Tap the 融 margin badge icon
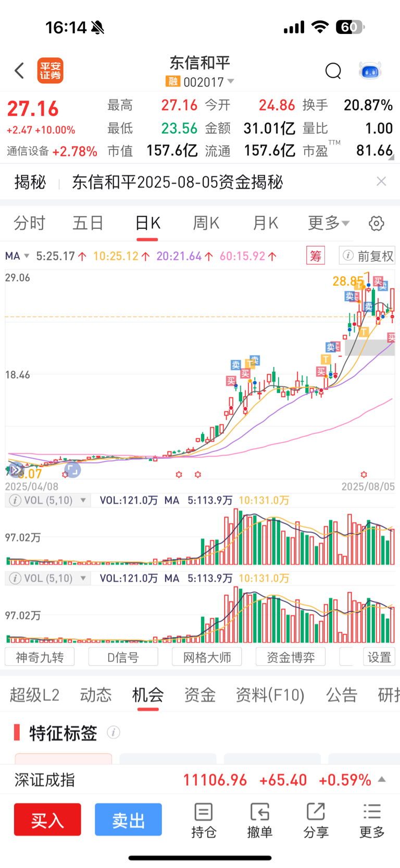Viewport: 400px width, 868px height. point(172,81)
